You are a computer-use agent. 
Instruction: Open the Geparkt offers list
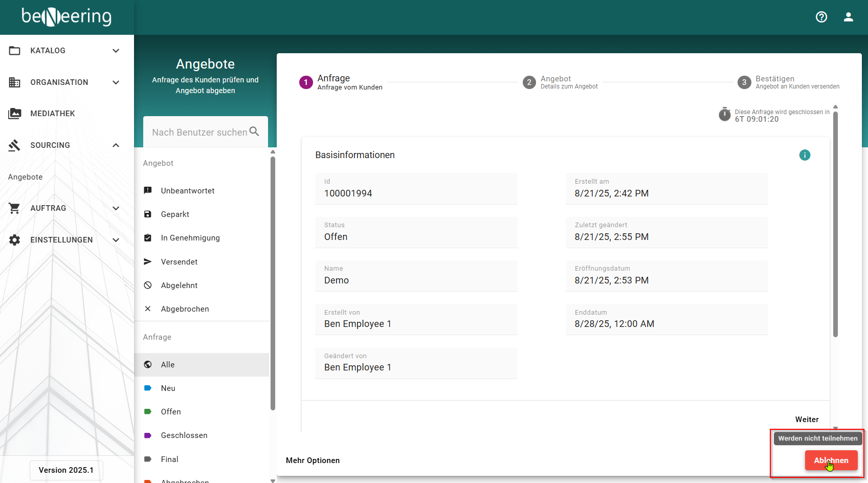click(175, 214)
